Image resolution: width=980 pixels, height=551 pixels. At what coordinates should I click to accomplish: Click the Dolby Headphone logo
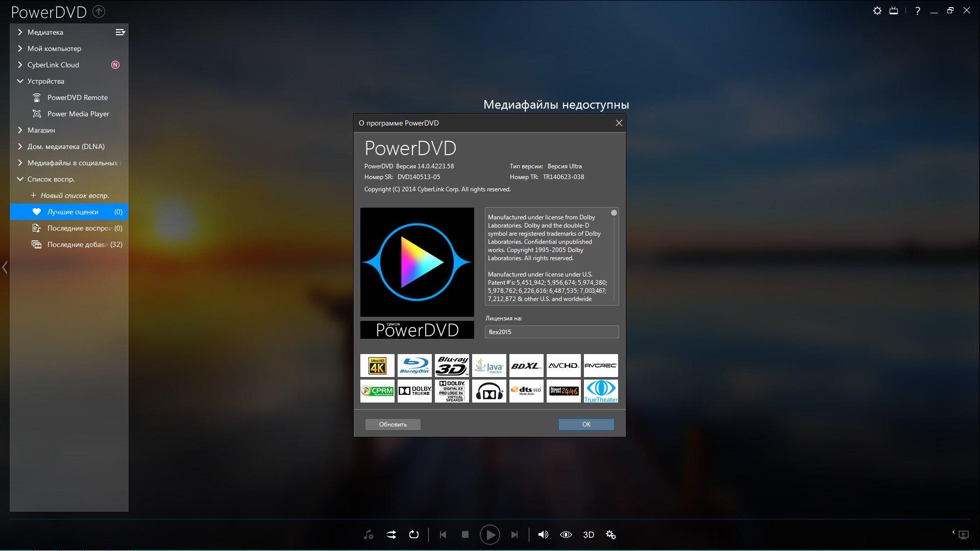pyautogui.click(x=489, y=391)
